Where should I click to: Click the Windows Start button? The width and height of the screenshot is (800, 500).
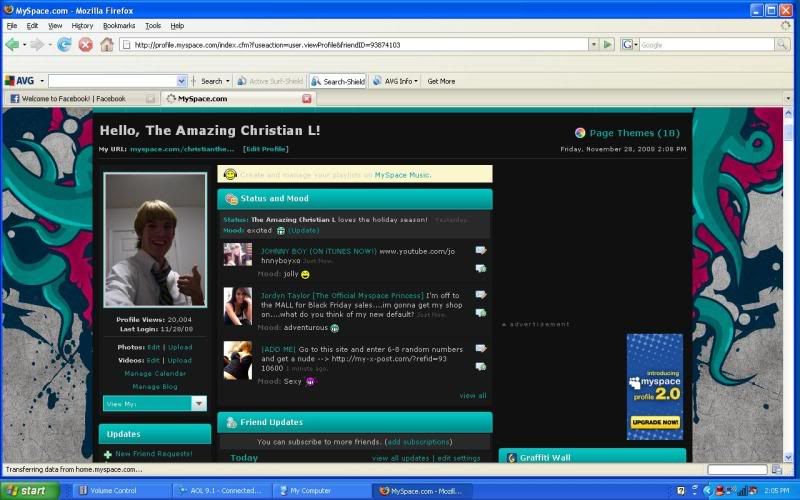tap(30, 490)
